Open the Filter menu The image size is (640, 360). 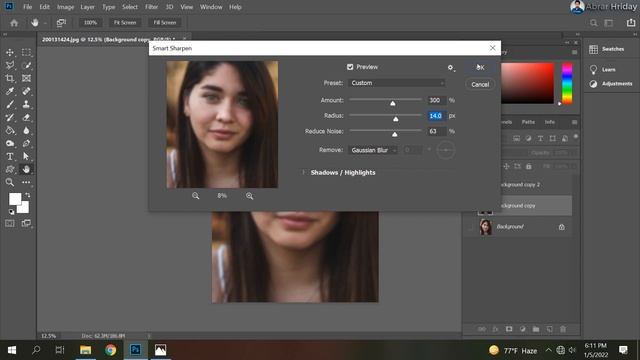coord(151,7)
